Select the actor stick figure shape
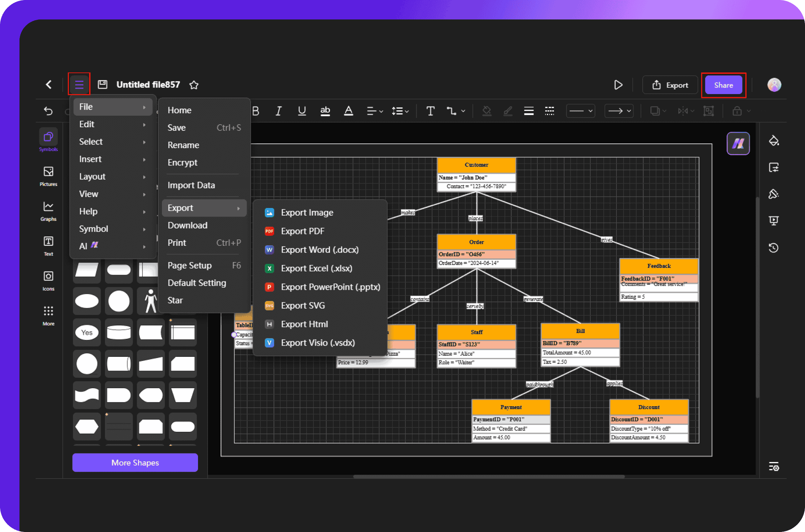This screenshot has height=532, width=805. (x=151, y=301)
